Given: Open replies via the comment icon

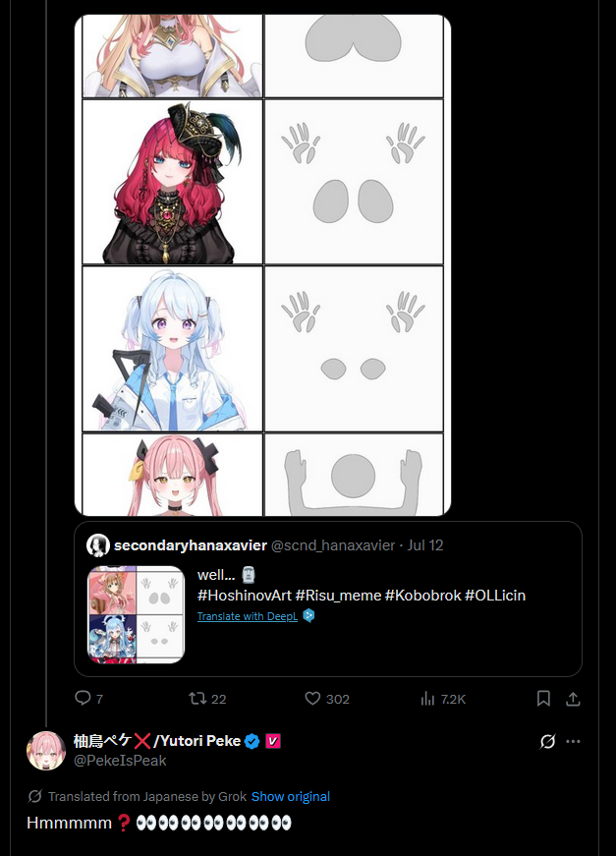Looking at the screenshot, I should coord(83,698).
